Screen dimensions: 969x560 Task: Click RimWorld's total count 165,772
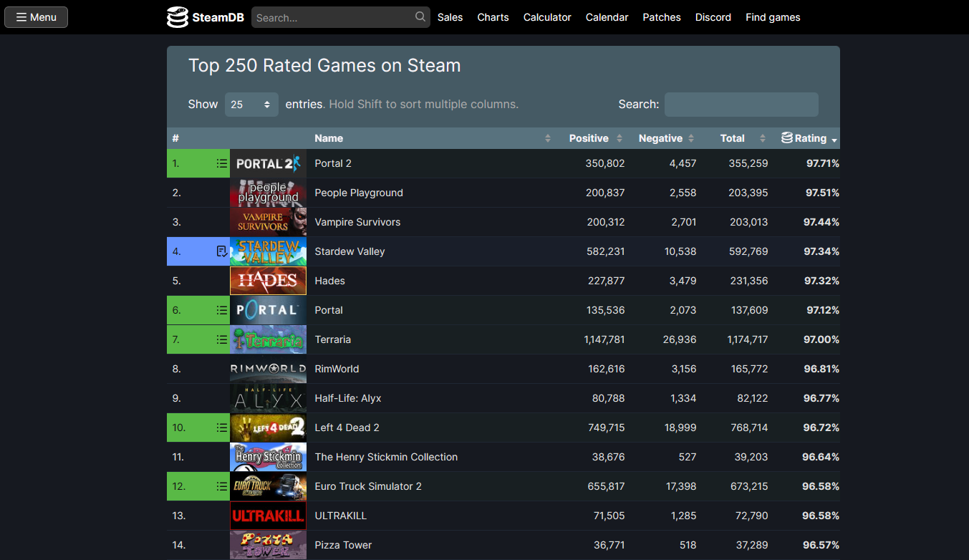749,369
